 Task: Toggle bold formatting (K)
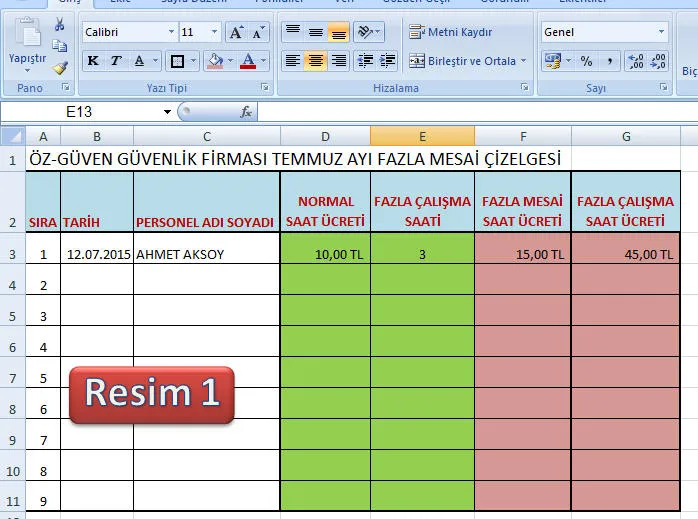93,62
